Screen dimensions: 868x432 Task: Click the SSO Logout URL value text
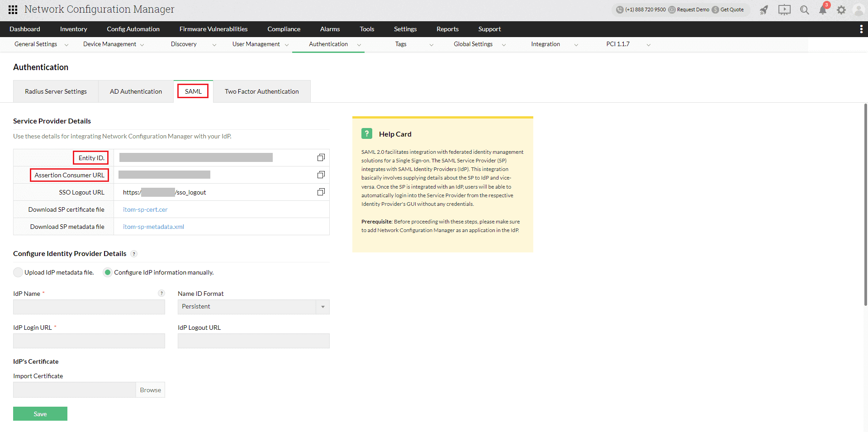coord(165,192)
